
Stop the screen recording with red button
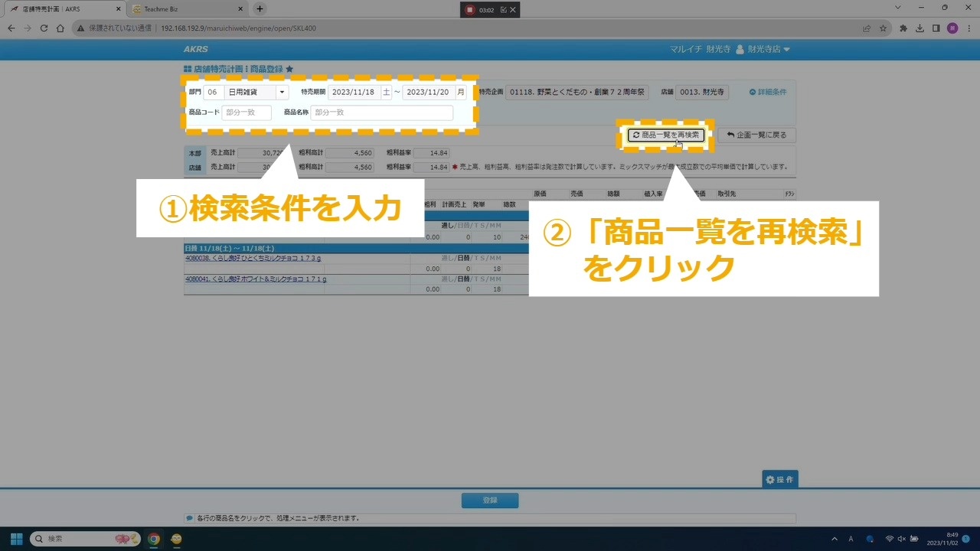click(470, 10)
